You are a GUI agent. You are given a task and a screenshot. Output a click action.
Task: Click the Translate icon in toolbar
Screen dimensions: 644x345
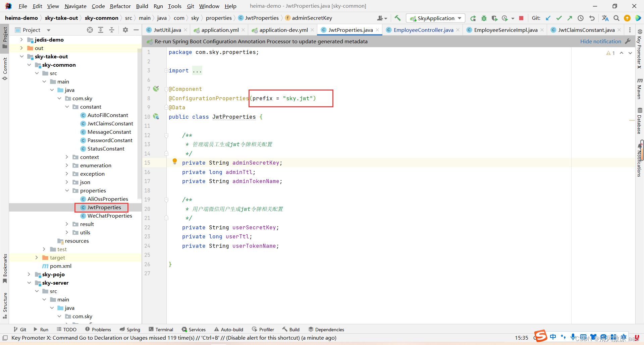pos(605,18)
